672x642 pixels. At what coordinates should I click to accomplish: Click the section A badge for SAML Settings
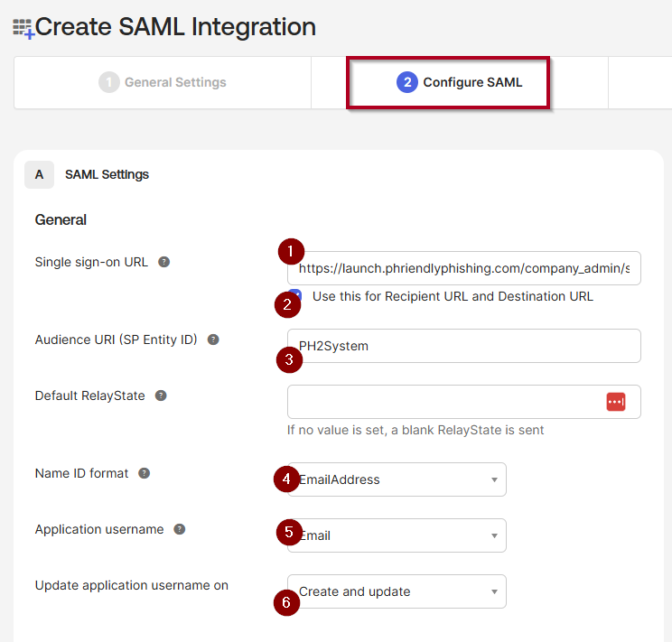pos(39,174)
